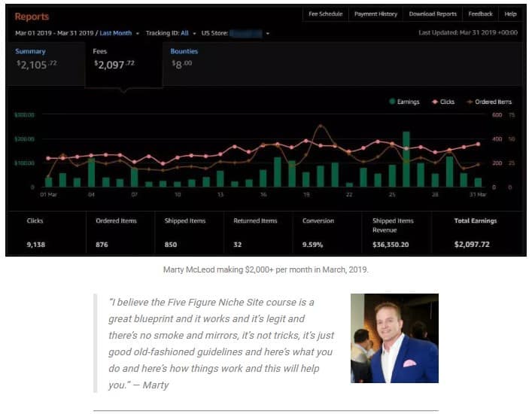
Task: Open the Last Month date range dropdown
Action: [138, 34]
